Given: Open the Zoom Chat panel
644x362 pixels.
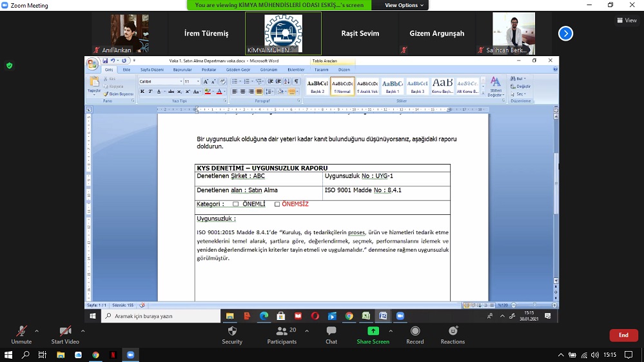Looking at the screenshot, I should [x=331, y=334].
